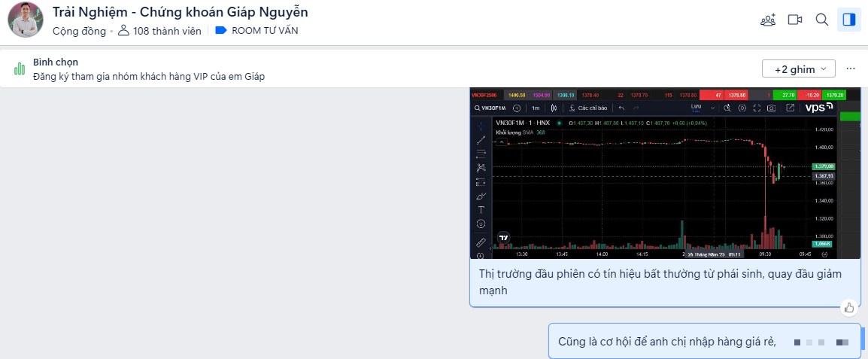Open the three-dot menu on pinned bar
Screen dimensions: 868x359
[x=851, y=68]
